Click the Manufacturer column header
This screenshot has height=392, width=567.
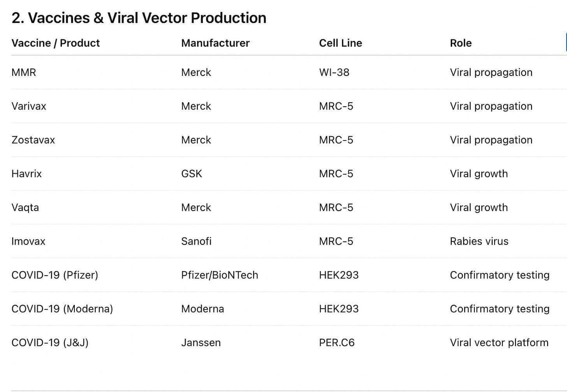[215, 43]
